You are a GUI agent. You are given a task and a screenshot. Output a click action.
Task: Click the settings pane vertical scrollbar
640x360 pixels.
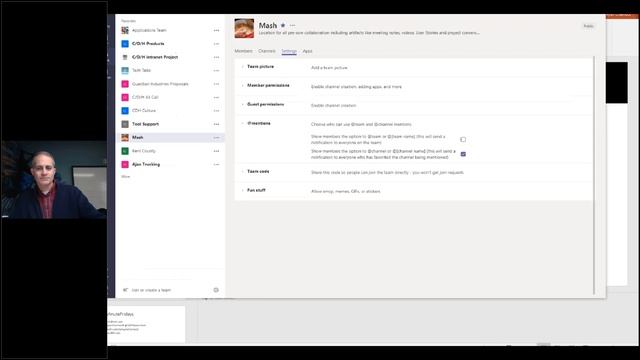(x=594, y=176)
